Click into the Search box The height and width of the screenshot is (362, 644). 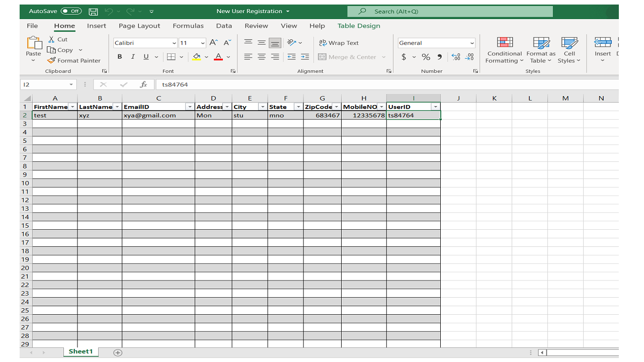tap(450, 11)
